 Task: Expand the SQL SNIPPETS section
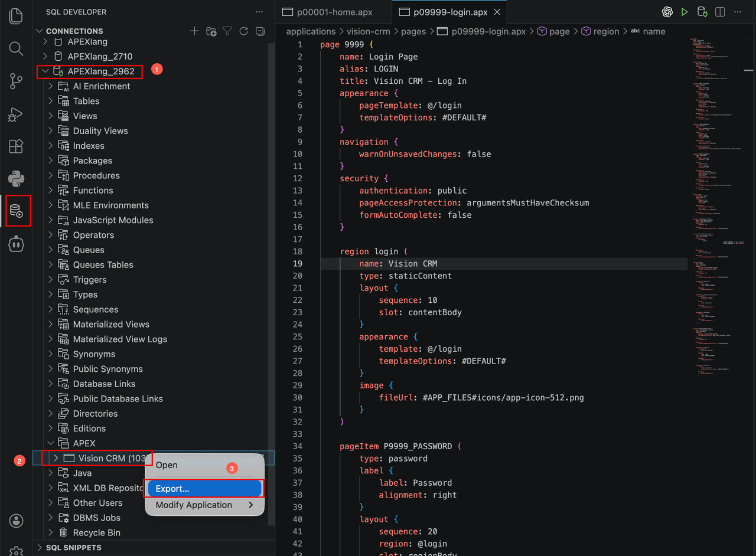tap(74, 548)
